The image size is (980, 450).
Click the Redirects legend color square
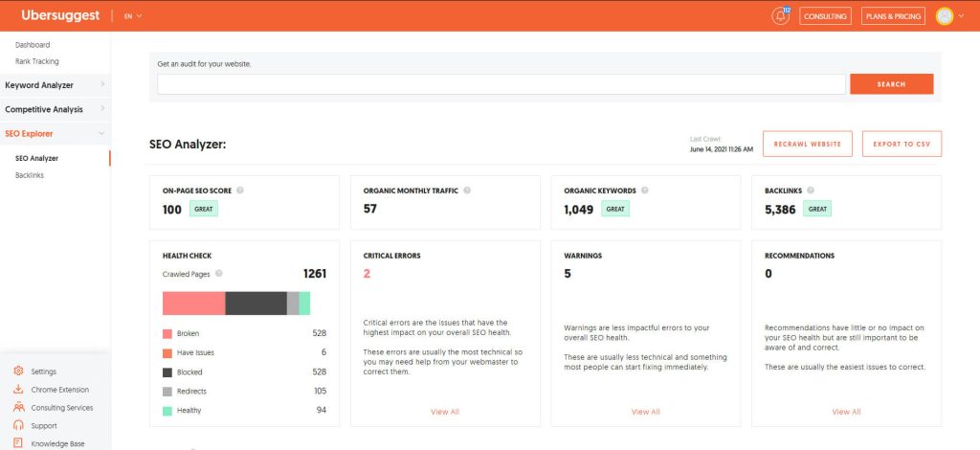pyautogui.click(x=167, y=392)
